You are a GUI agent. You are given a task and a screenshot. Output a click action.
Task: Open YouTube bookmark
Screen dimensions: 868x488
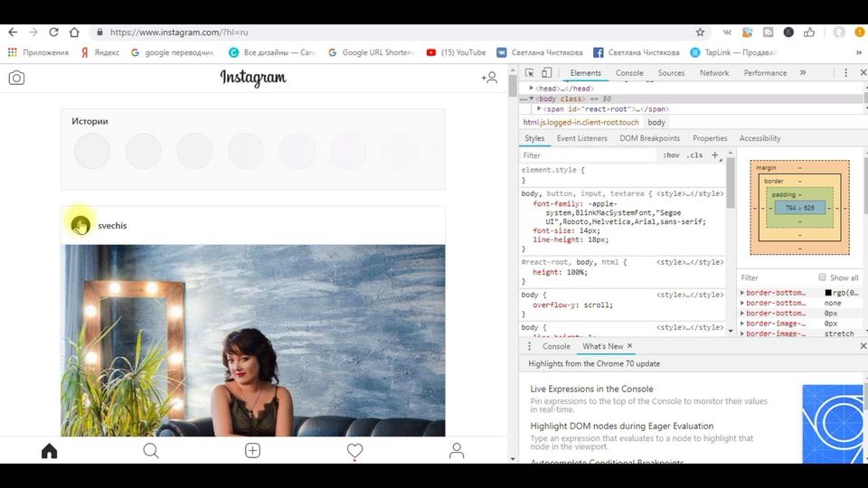point(456,52)
